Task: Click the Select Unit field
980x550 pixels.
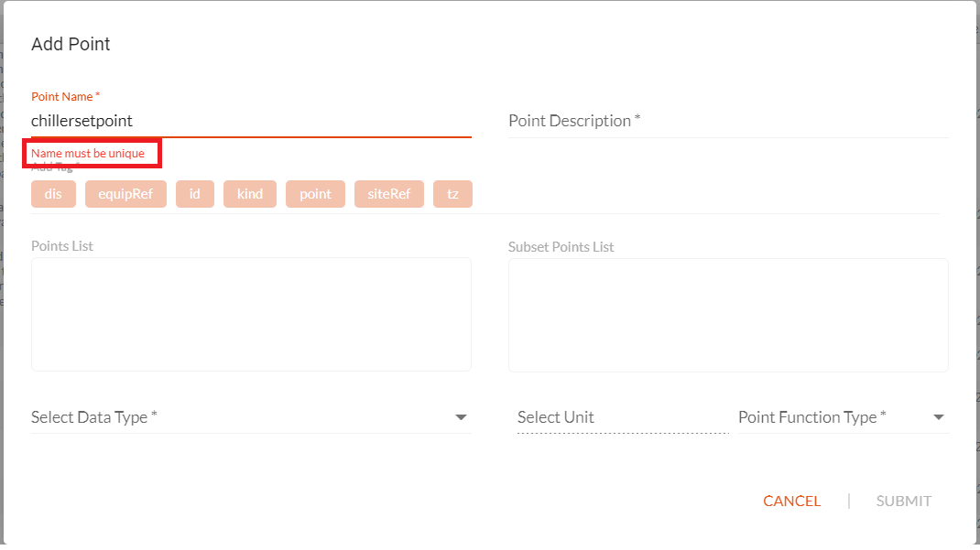Action: (x=623, y=417)
